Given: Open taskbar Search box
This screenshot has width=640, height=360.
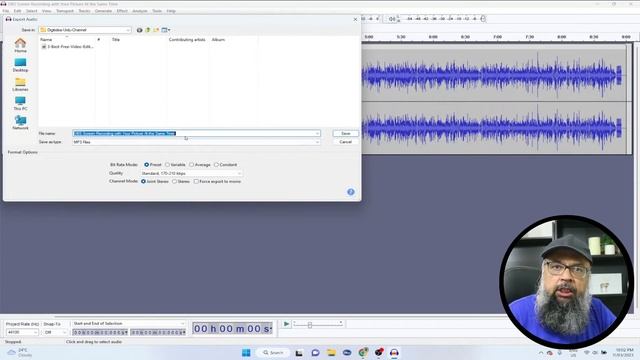Looking at the screenshot, I should pyautogui.click(x=273, y=353).
